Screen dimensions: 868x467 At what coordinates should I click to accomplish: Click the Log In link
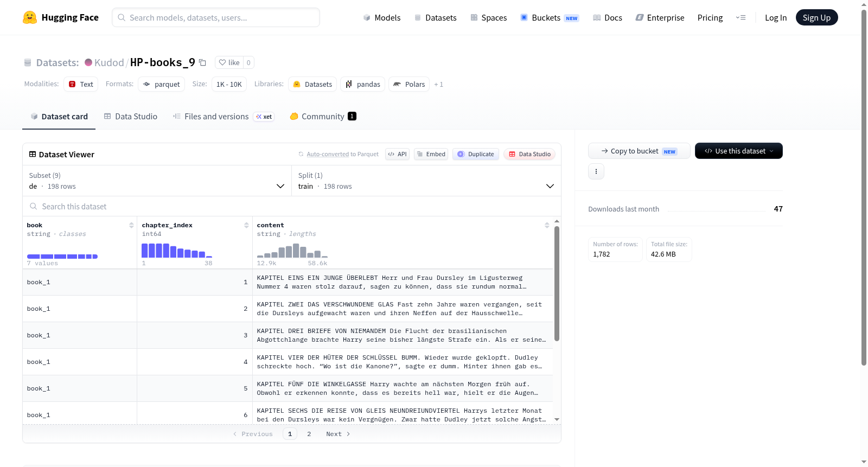[x=776, y=17]
